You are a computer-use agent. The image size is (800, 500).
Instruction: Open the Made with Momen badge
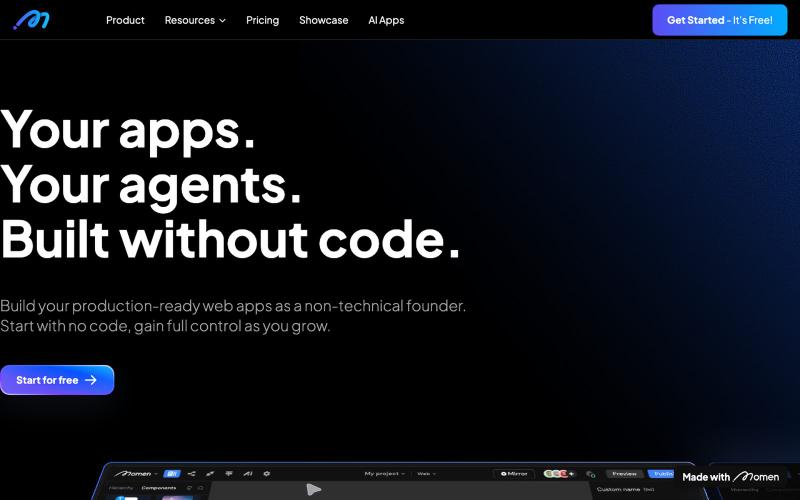pyautogui.click(x=731, y=477)
